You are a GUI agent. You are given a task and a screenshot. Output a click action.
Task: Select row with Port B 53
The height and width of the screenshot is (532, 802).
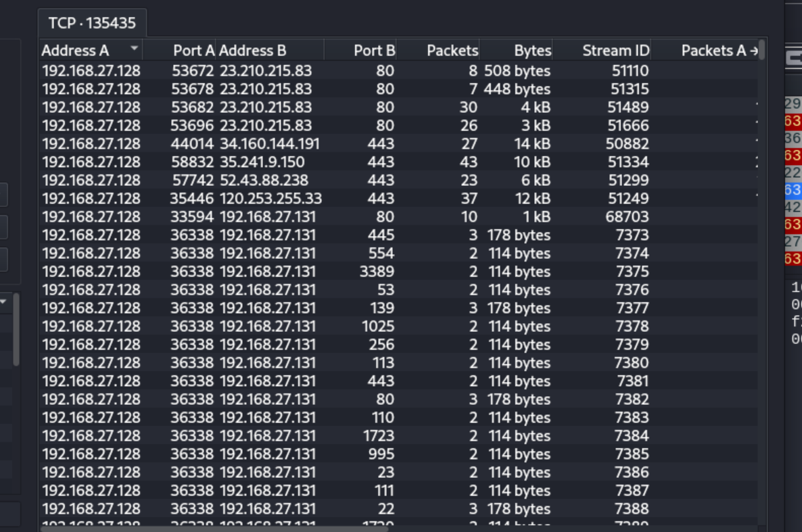(x=399, y=289)
